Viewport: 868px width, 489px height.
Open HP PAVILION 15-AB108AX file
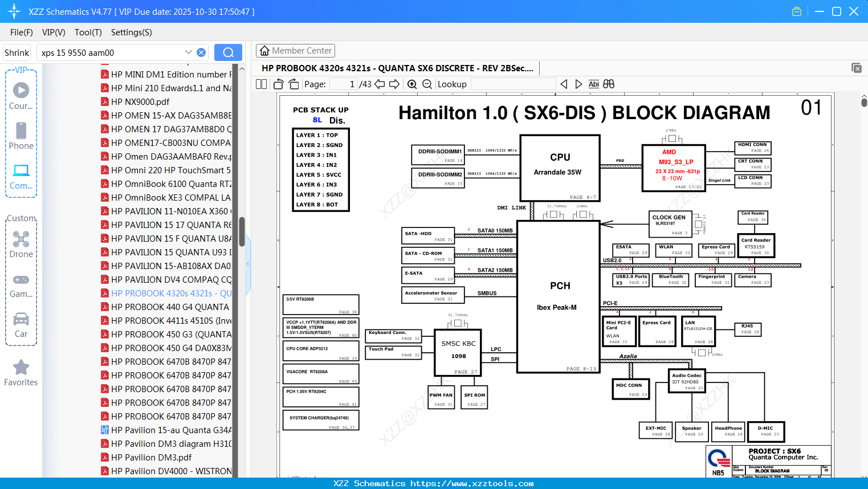[x=166, y=266]
